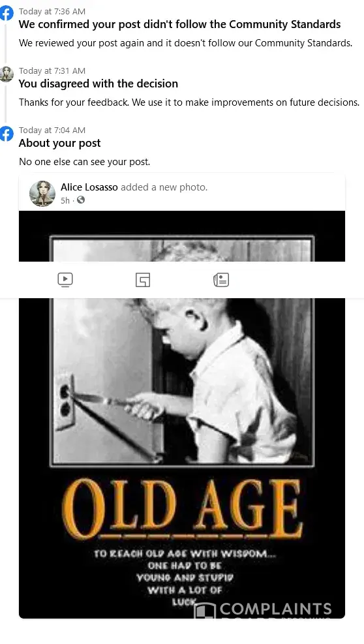Image resolution: width=364 pixels, height=644 pixels.
Task: Click the Facebook logo beside the 7:36 AM notice
Action: pyautogui.click(x=6, y=14)
